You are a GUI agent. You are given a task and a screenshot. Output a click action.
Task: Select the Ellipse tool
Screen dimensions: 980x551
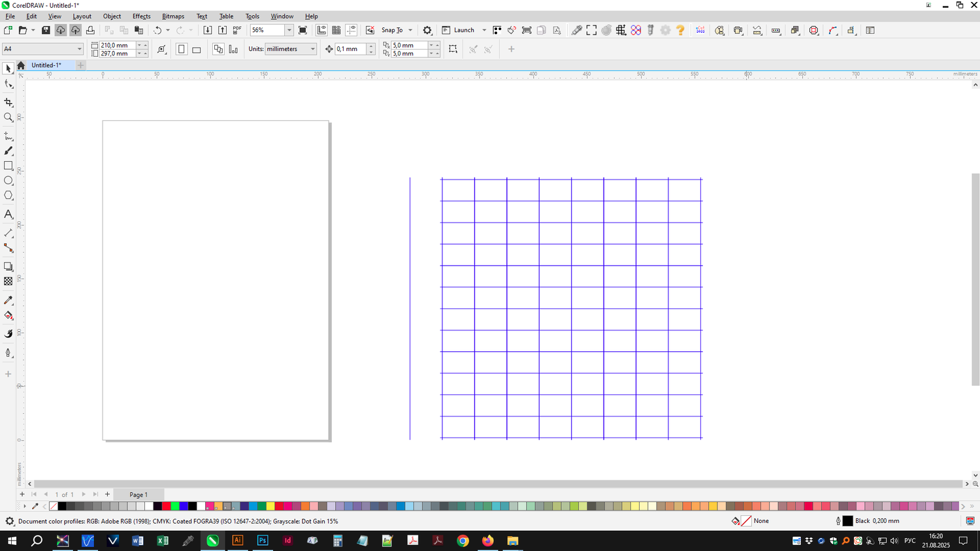pyautogui.click(x=8, y=181)
